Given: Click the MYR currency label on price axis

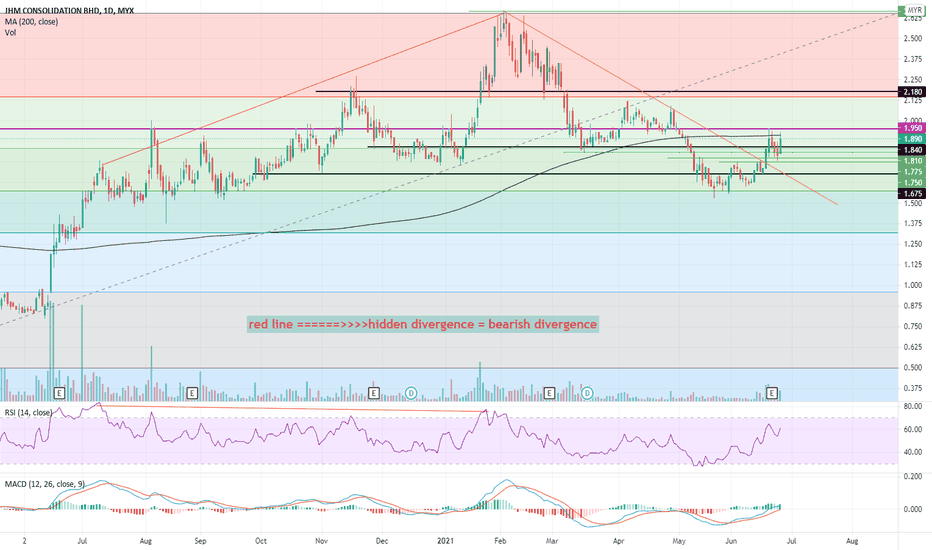Looking at the screenshot, I should (x=914, y=10).
